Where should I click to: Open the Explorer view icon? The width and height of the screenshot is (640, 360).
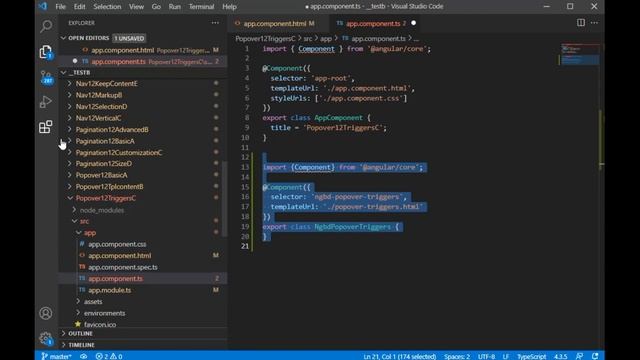point(46,52)
